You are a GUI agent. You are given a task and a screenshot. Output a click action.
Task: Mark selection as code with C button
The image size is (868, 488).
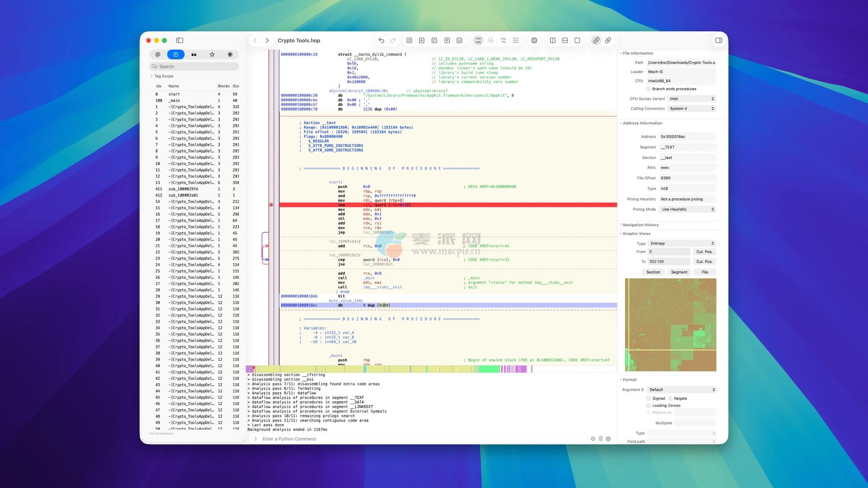(434, 41)
